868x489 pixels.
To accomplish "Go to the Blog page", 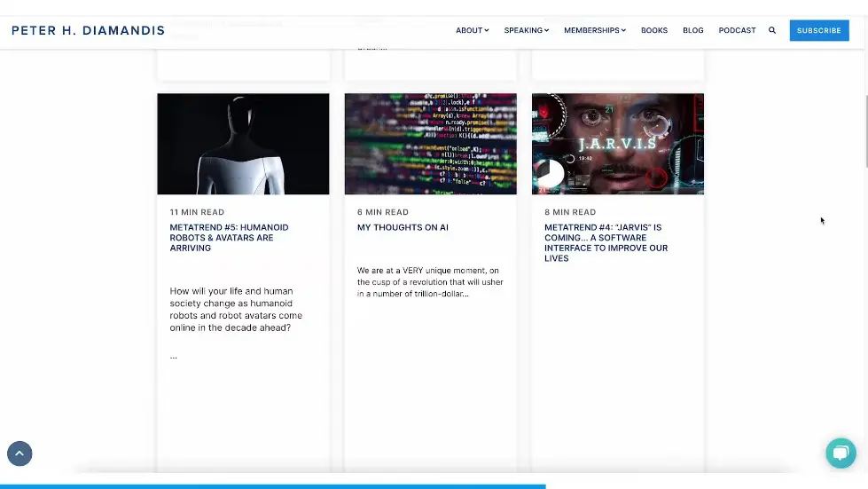I will [693, 30].
